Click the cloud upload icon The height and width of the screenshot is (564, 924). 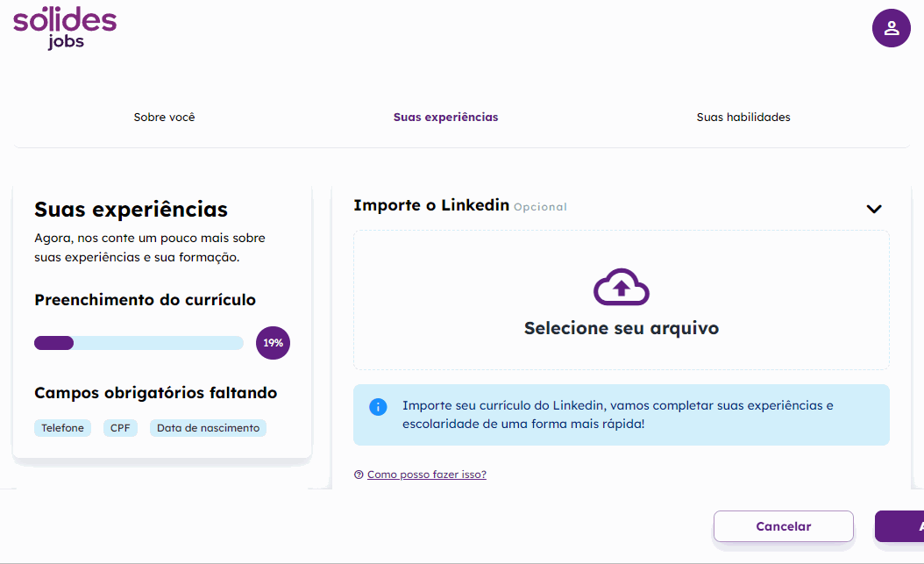[x=621, y=287]
